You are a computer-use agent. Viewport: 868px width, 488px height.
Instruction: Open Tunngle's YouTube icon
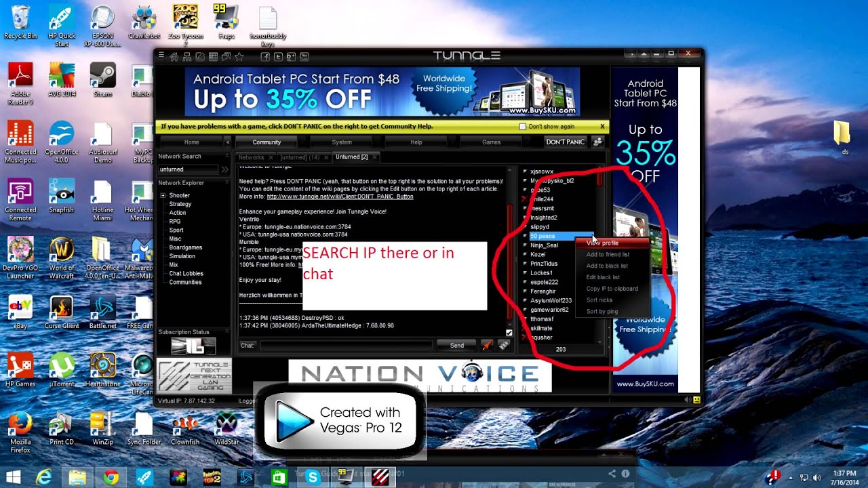pyautogui.click(x=304, y=56)
